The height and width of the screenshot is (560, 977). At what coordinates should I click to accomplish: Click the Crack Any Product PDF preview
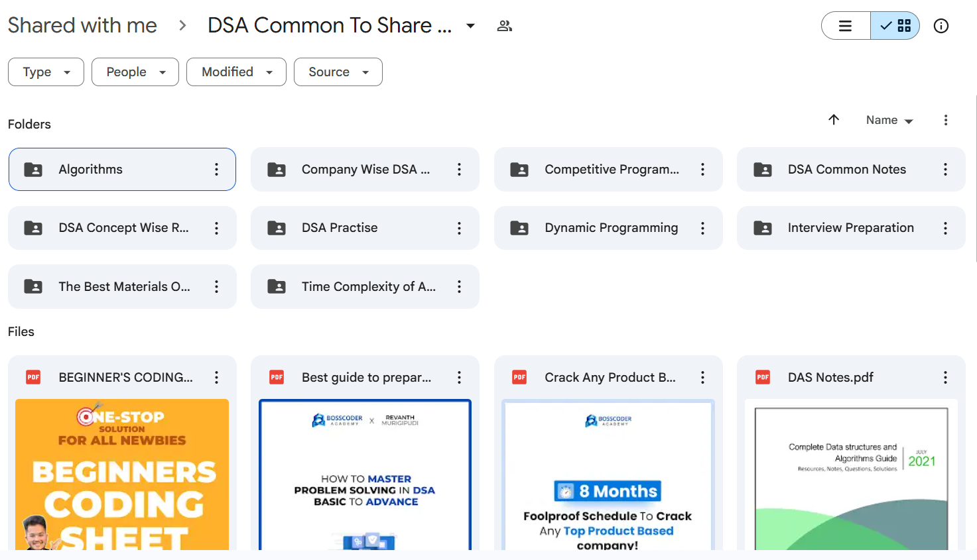pos(608,474)
